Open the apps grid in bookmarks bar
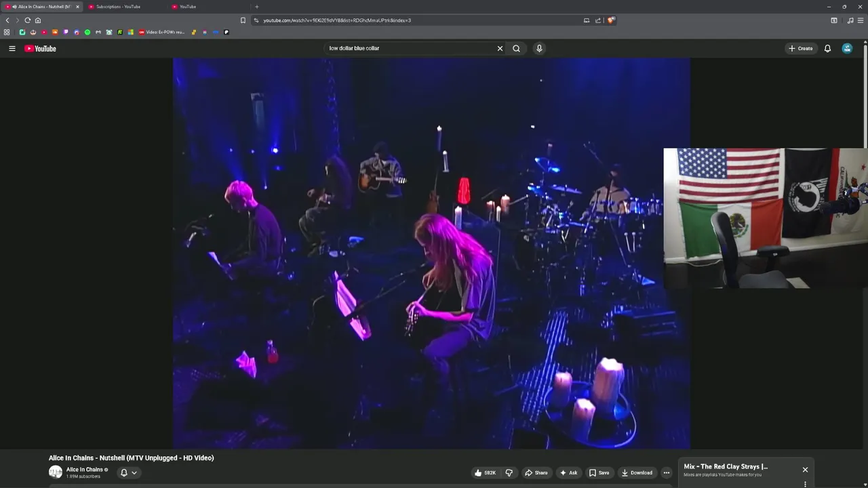The width and height of the screenshot is (868, 488). [7, 32]
